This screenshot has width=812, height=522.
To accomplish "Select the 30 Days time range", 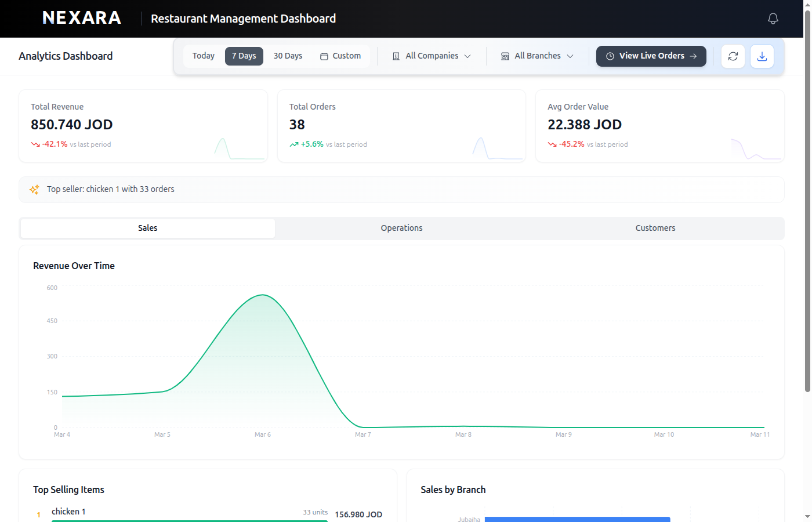I will tap(288, 56).
